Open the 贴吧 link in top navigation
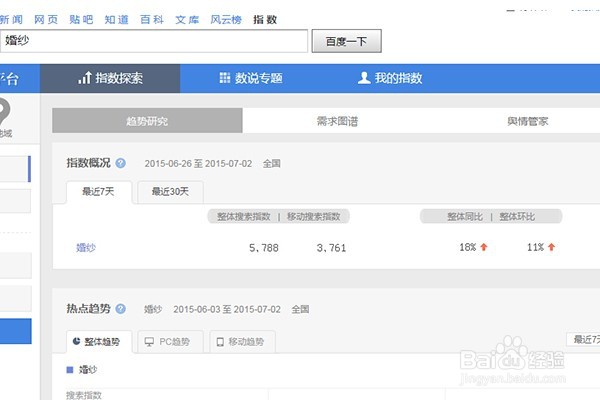The width and height of the screenshot is (600, 400). (81, 20)
